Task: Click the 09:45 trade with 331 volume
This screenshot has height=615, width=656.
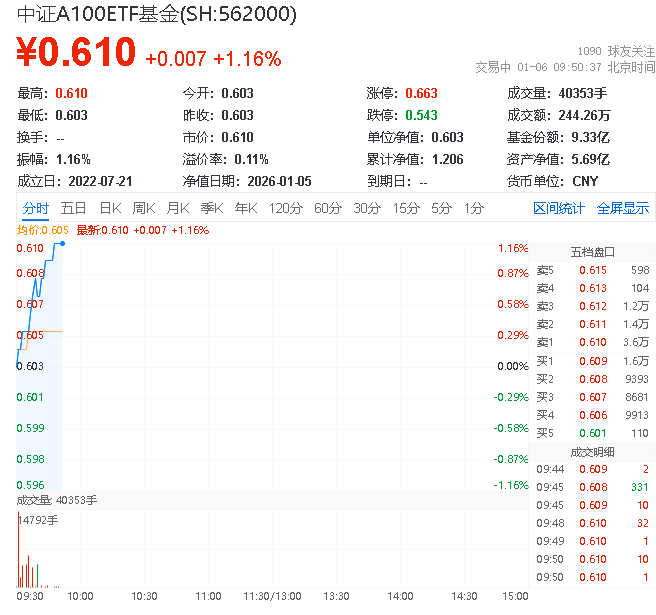Action: (592, 487)
